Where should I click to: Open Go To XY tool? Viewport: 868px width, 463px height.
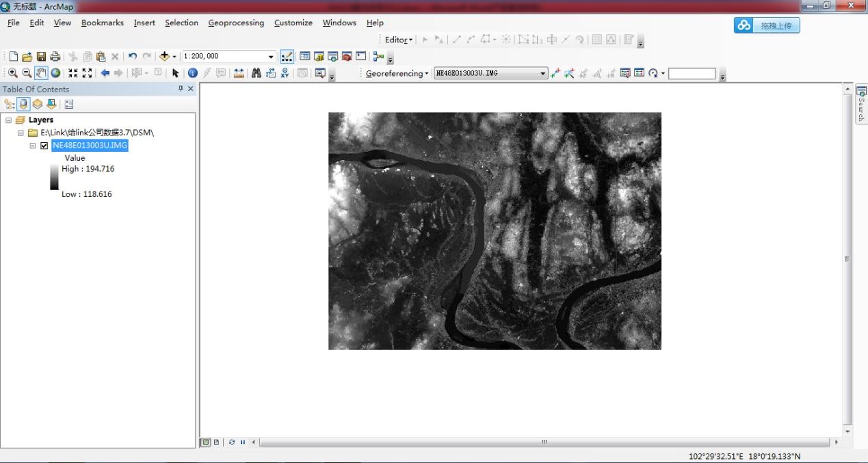(285, 73)
